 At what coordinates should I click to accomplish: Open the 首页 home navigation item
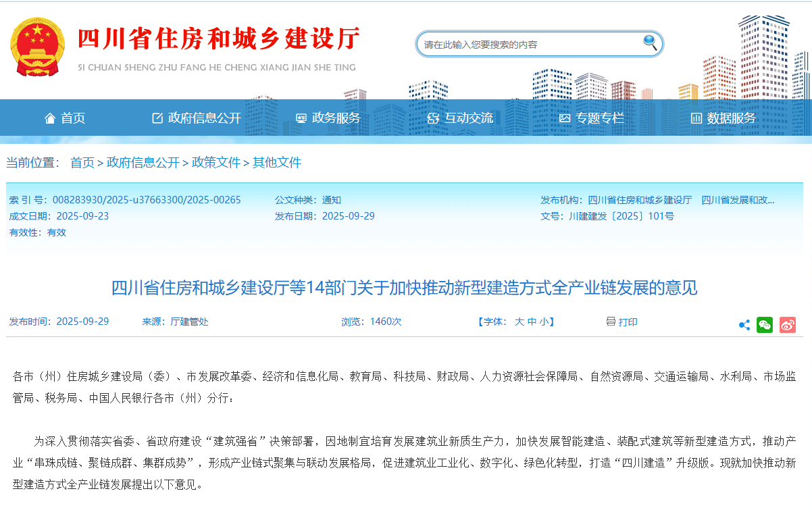66,118
